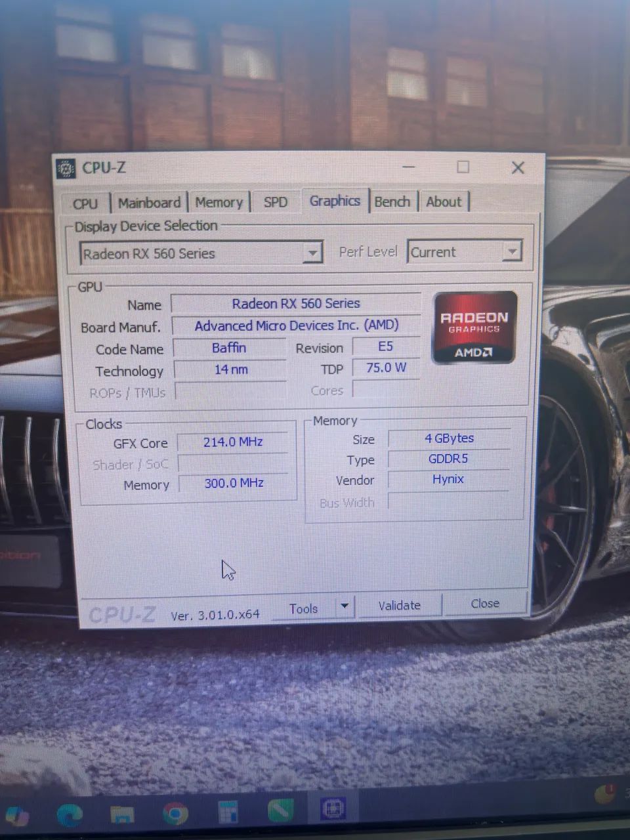
Task: Click the Radeon Graphics AMD logo
Action: tap(474, 327)
